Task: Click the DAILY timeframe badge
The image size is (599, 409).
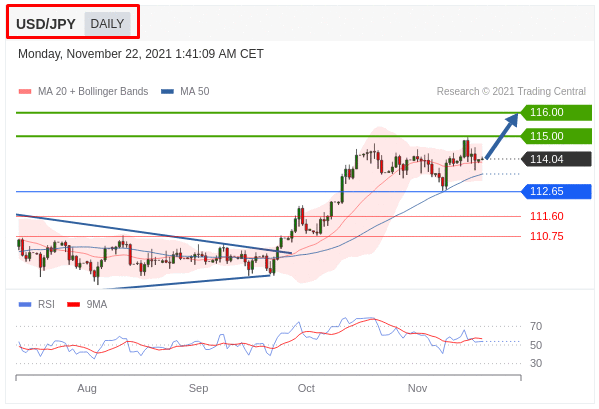Action: [x=107, y=24]
